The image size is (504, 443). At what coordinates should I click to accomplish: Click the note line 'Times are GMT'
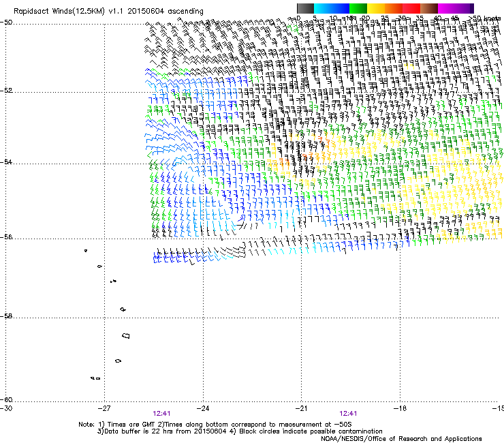point(215,425)
